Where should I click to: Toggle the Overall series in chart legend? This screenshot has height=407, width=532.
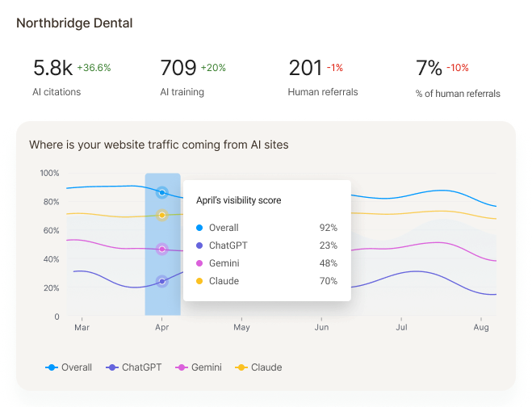click(69, 367)
